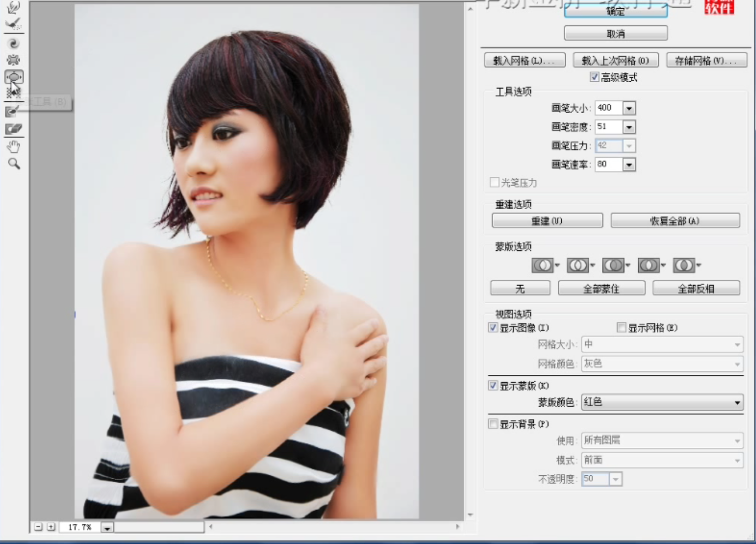Screen dimensions: 756x544
Task: Click the 17.7% zoom level field
Action: tap(80, 527)
